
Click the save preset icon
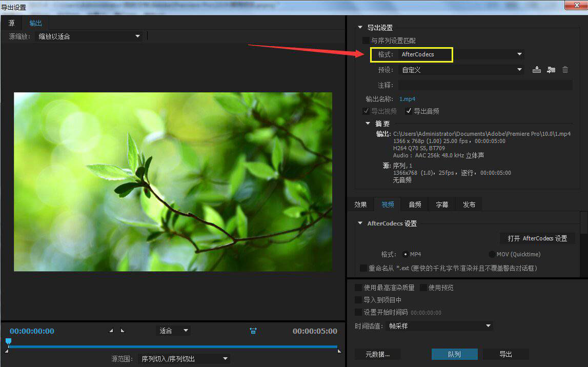[x=537, y=70]
